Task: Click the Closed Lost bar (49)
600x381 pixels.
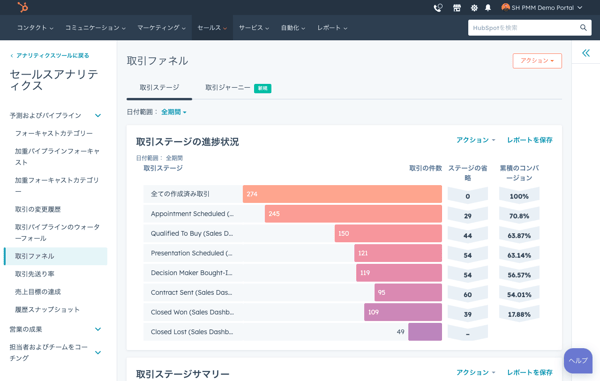Action: 425,332
